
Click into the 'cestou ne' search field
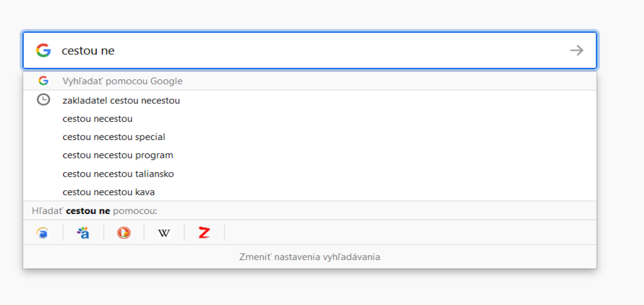tap(309, 51)
